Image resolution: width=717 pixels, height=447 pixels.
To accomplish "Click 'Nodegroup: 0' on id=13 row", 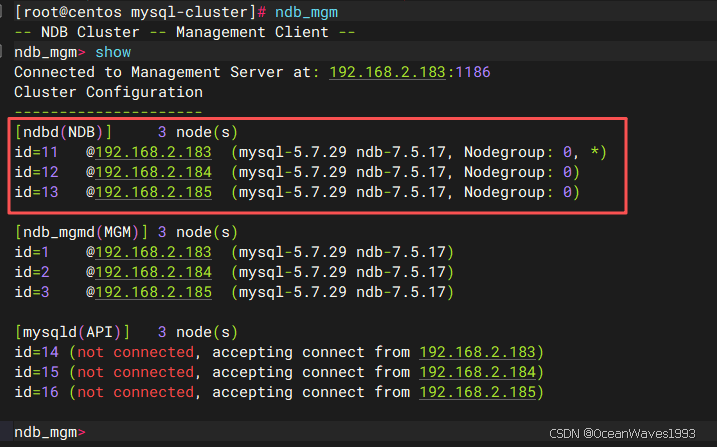I will point(518,192).
